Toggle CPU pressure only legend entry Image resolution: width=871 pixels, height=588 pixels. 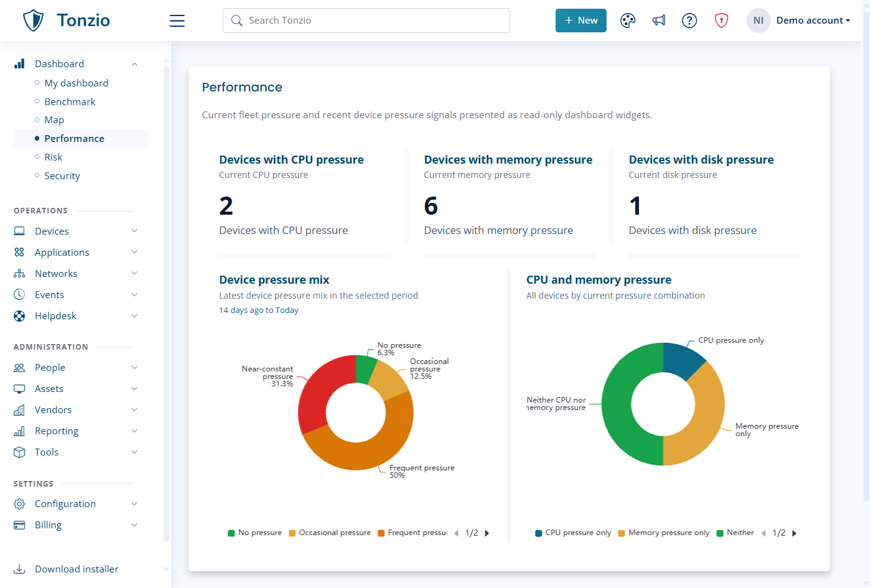coord(573,533)
